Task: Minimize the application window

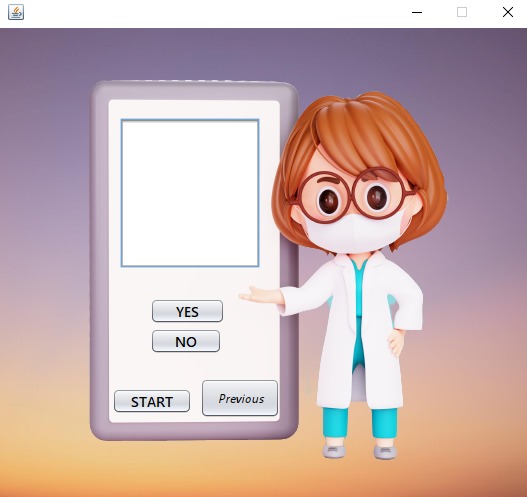Action: pos(417,12)
